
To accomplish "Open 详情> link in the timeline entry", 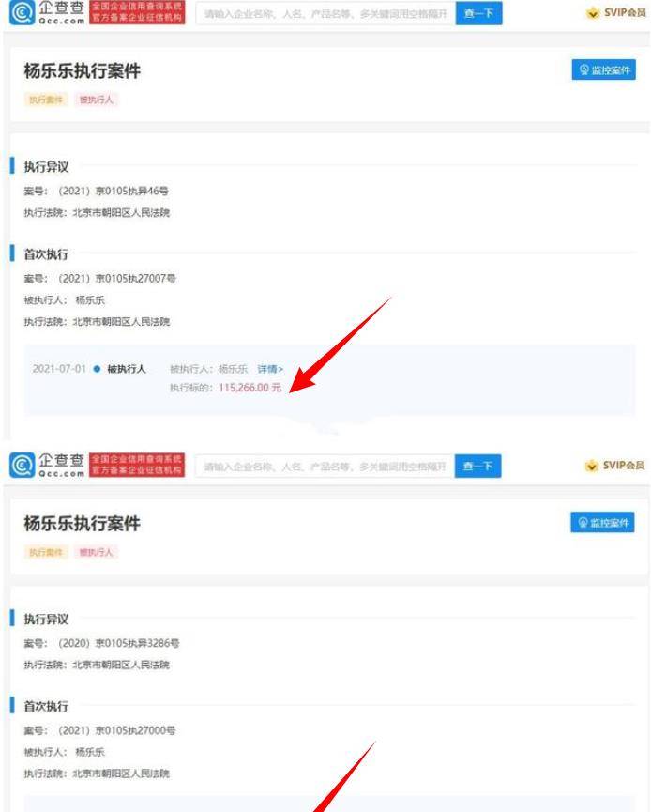I will point(270,369).
